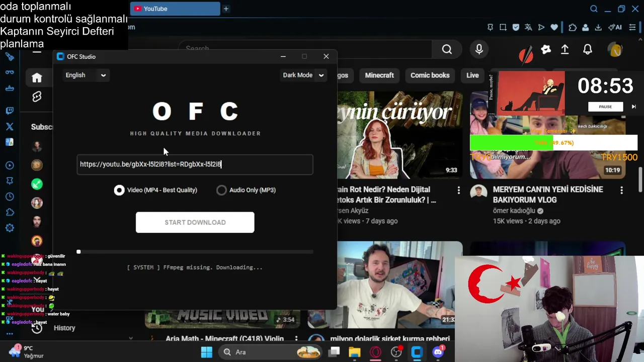
Task: Open the 9:33 Brain Rot video thumbnail
Action: [x=399, y=135]
